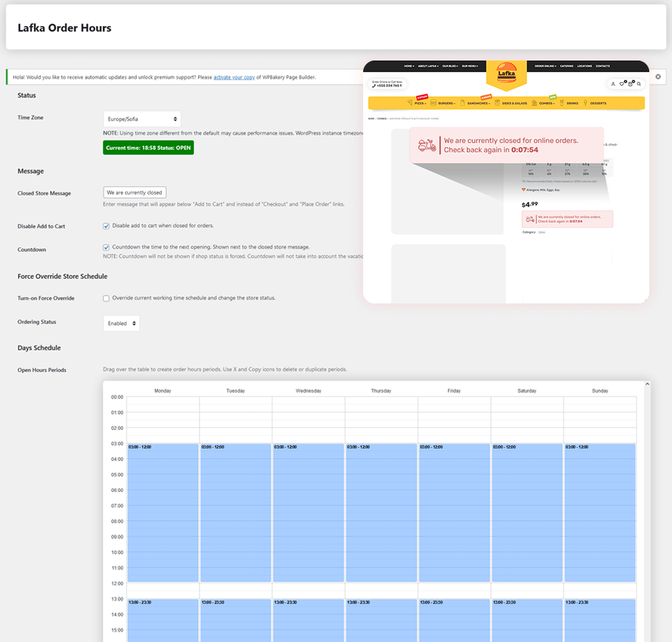This screenshot has height=642, width=672.
Task: Select Wednesday 03:00 - 12:00 period
Action: [309, 513]
